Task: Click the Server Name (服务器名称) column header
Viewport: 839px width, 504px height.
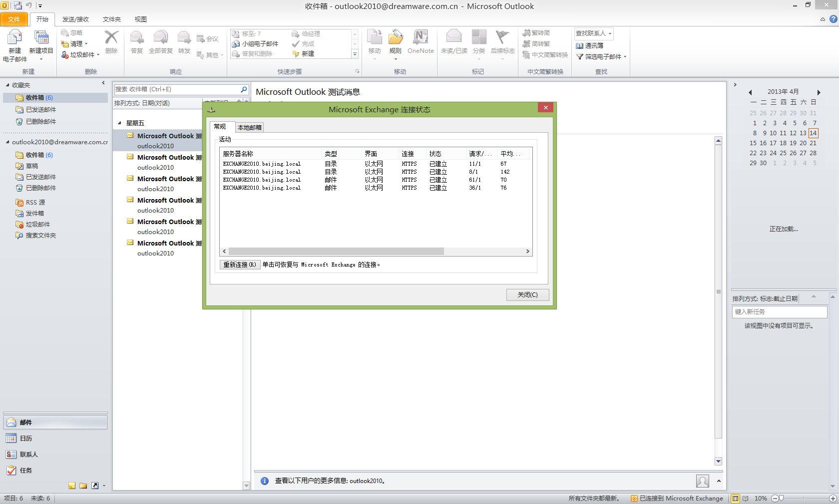Action: click(x=271, y=154)
